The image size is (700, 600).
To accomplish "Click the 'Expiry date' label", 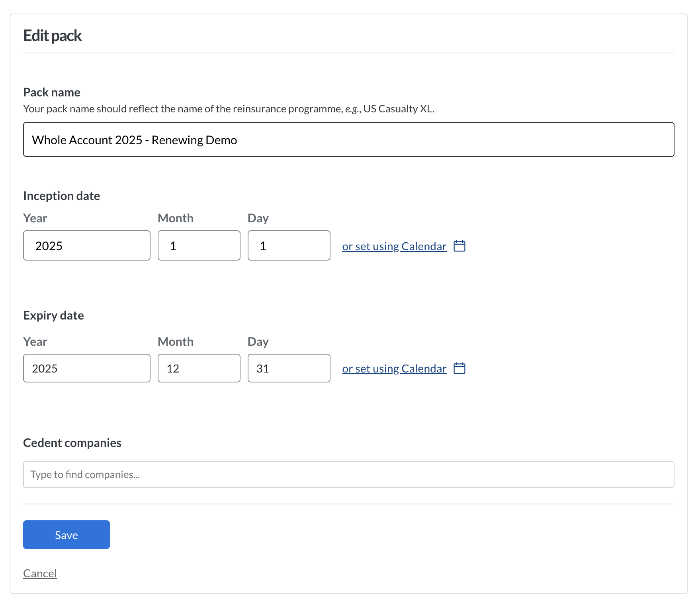I will click(x=53, y=316).
